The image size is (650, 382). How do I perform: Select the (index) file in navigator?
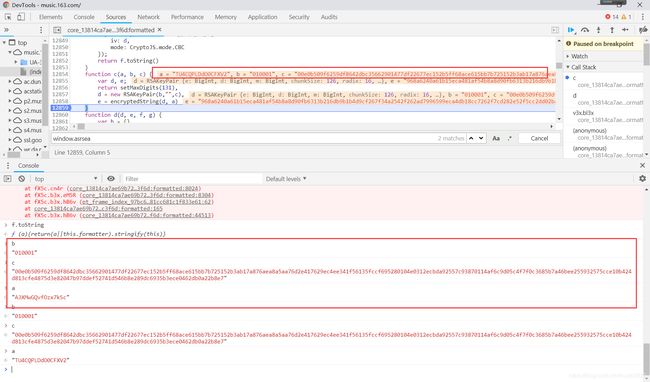[35, 72]
